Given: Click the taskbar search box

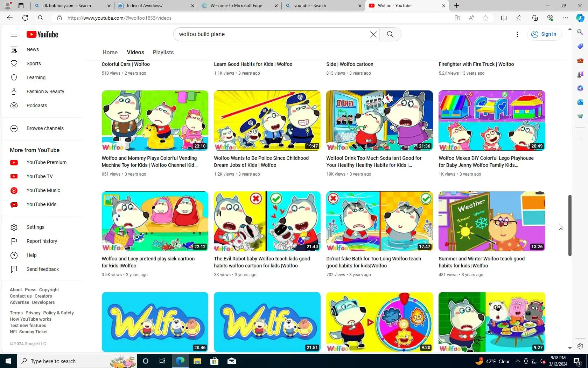Looking at the screenshot, I should tap(77, 361).
